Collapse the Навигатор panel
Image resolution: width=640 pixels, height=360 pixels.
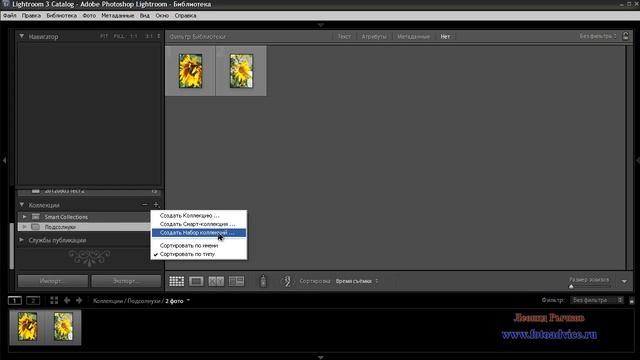[22, 36]
